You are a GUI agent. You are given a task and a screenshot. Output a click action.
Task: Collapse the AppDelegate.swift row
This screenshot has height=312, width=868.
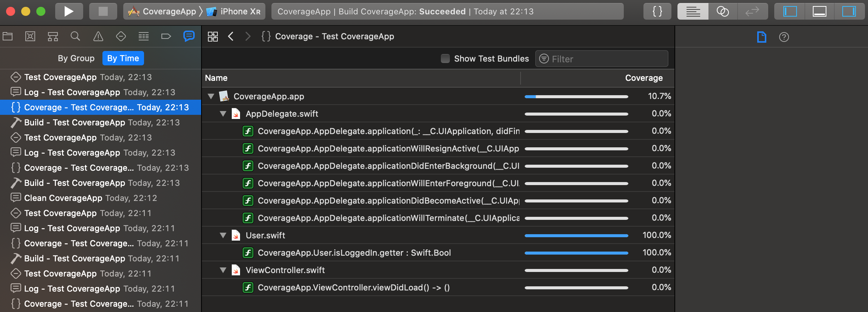point(223,114)
